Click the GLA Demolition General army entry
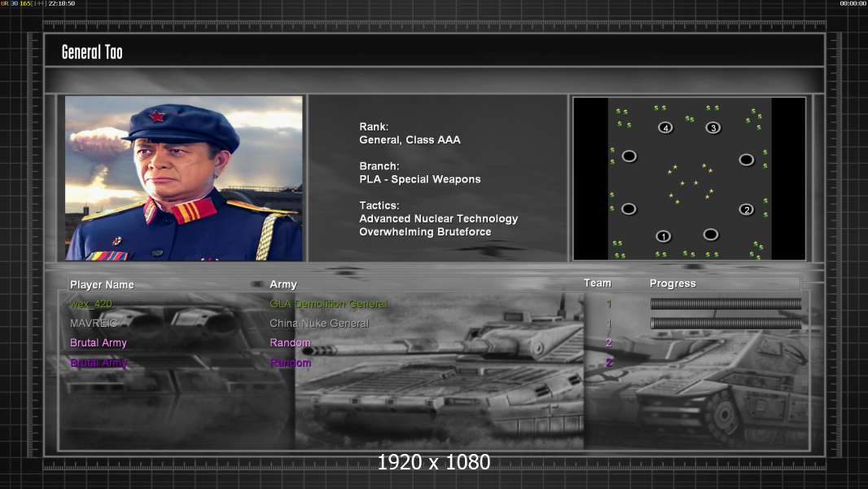Screen dimensions: 868x489 (328, 304)
